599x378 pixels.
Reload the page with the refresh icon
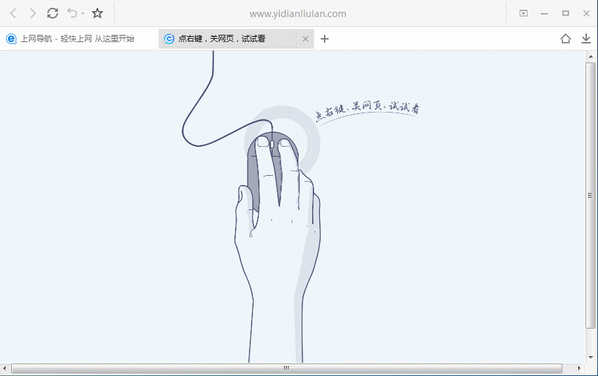(52, 13)
